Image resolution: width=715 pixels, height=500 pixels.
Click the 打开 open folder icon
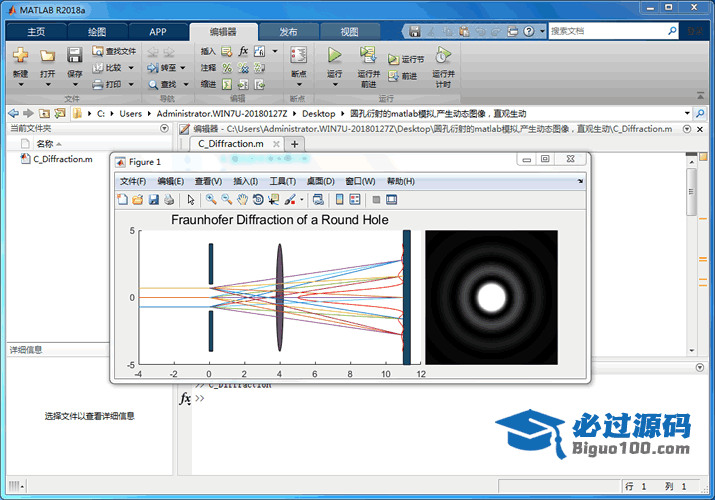tap(47, 56)
